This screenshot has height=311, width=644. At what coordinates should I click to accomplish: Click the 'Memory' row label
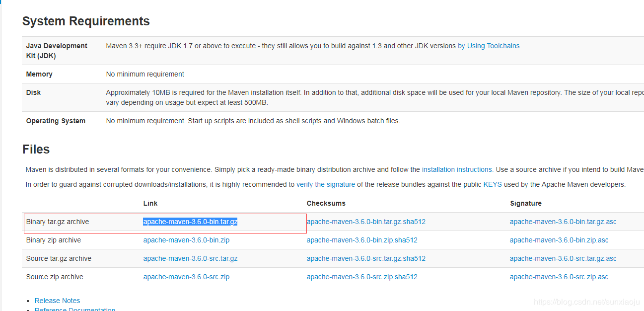39,74
